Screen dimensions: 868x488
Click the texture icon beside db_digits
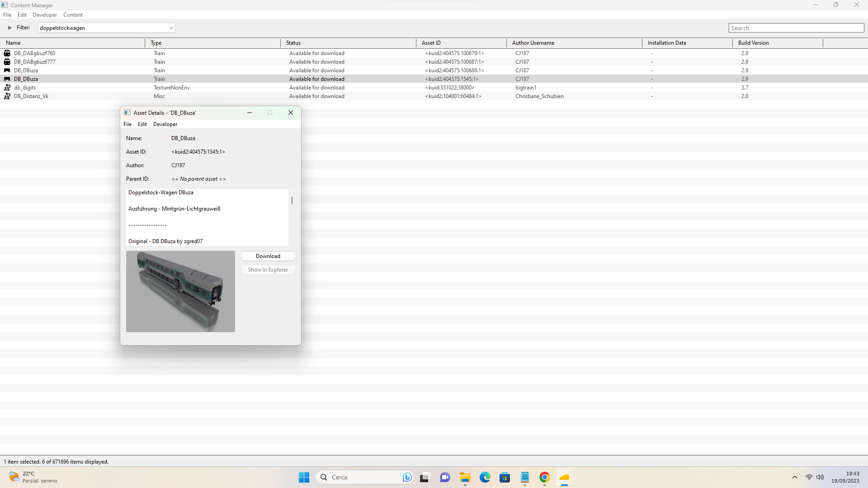(7, 88)
